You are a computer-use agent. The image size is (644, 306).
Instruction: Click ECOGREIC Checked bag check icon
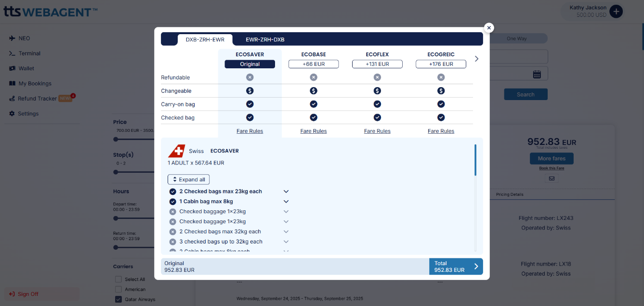point(441,117)
